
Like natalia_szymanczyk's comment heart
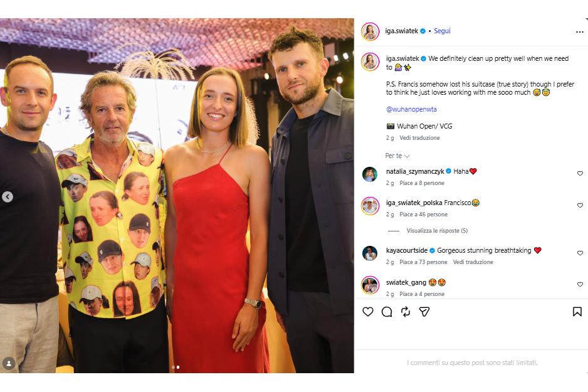point(580,173)
